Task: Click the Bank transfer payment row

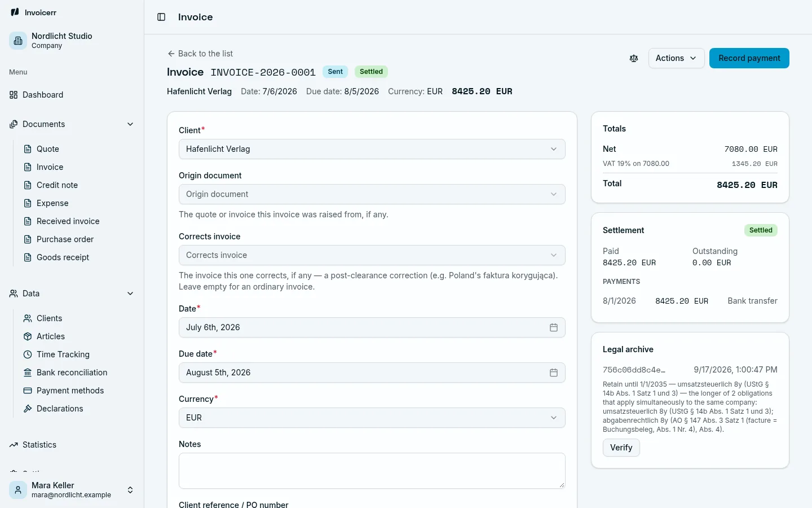Action: pos(690,301)
